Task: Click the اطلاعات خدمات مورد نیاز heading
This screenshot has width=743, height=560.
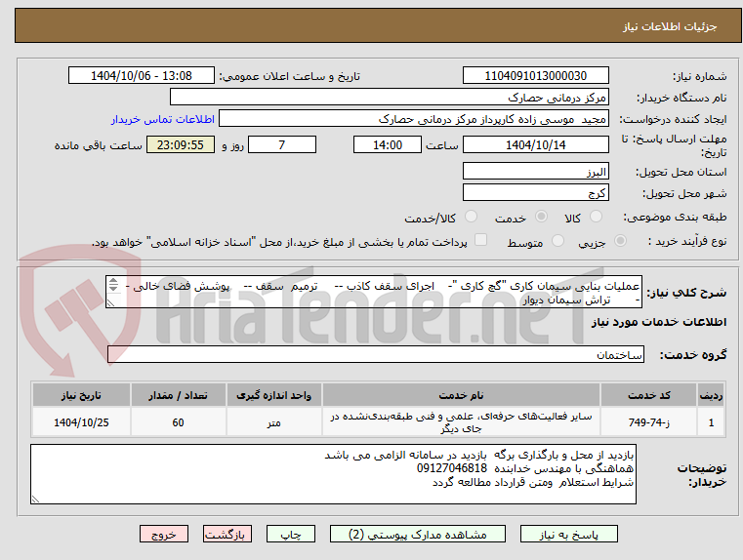Action: point(659,322)
